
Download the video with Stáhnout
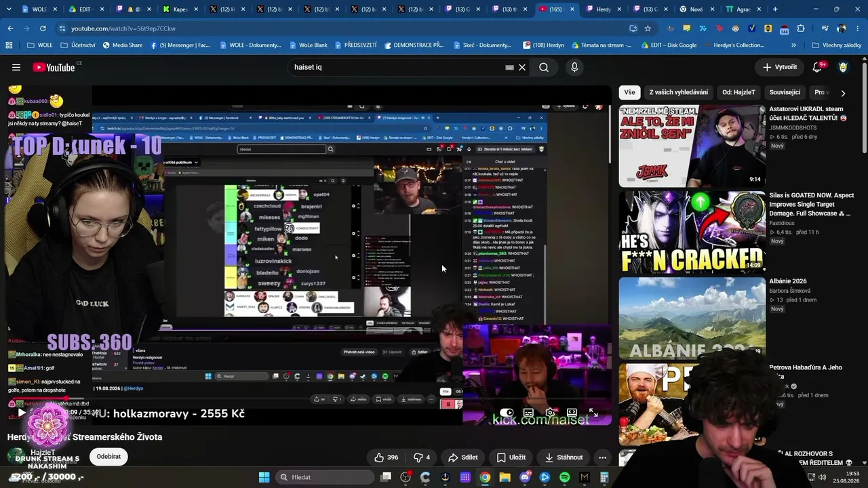pos(564,457)
